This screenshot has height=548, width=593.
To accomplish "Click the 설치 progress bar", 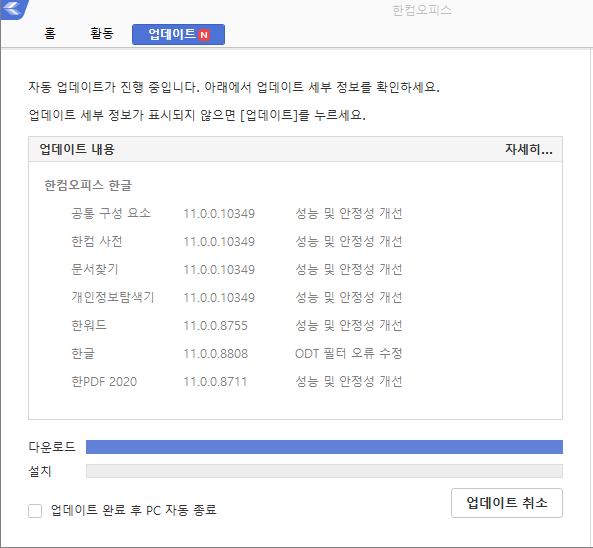I will coord(324,471).
